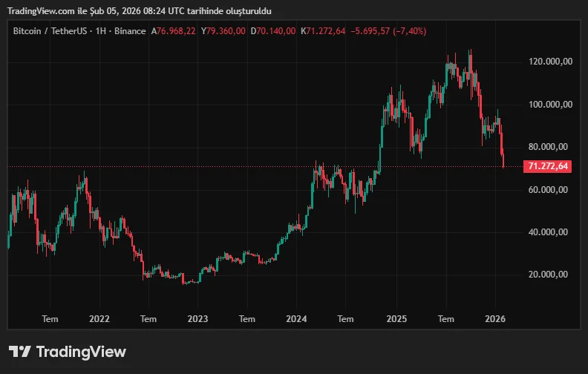Viewport: 588px width, 374px height.
Task: Click the TradingView logo icon at bottom left
Action: pyautogui.click(x=20, y=352)
